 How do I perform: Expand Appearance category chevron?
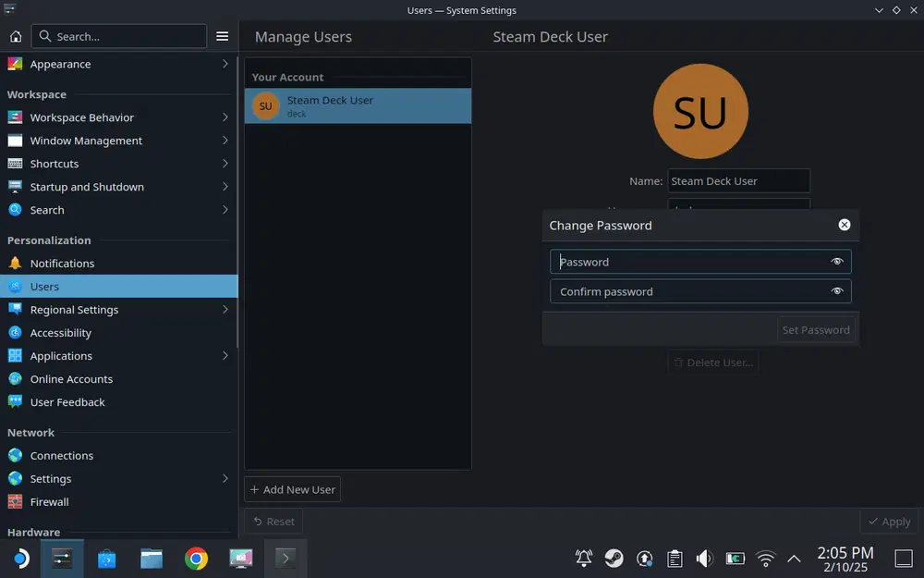[225, 64]
